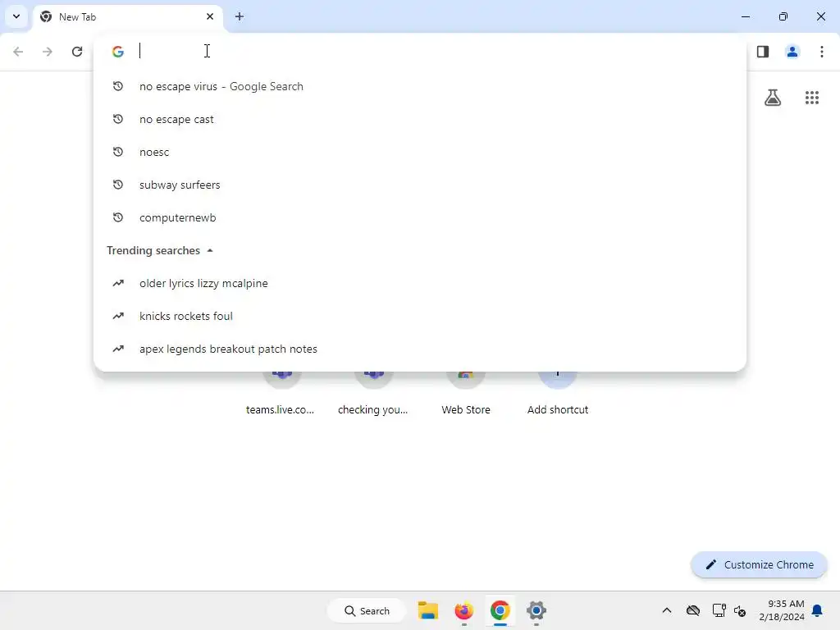Choose suggestion 'computernewb'
The image size is (840, 630).
pos(420,217)
